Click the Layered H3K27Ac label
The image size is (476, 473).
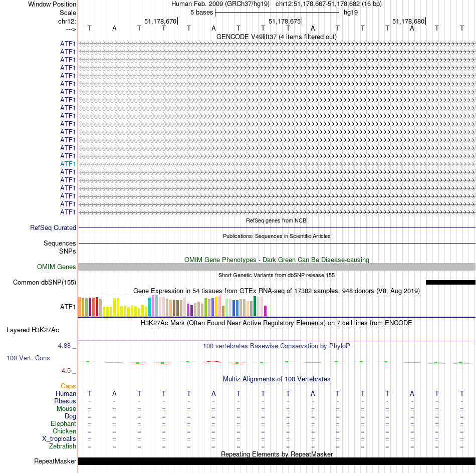pos(33,330)
